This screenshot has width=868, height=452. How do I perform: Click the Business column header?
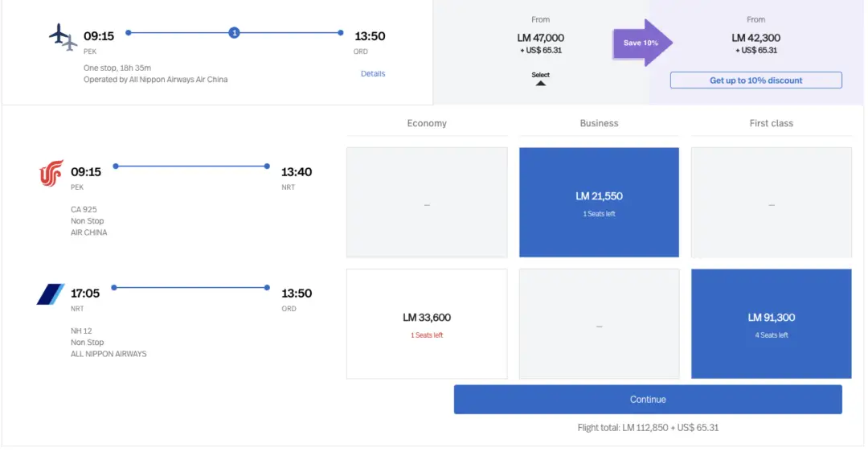pyautogui.click(x=599, y=123)
